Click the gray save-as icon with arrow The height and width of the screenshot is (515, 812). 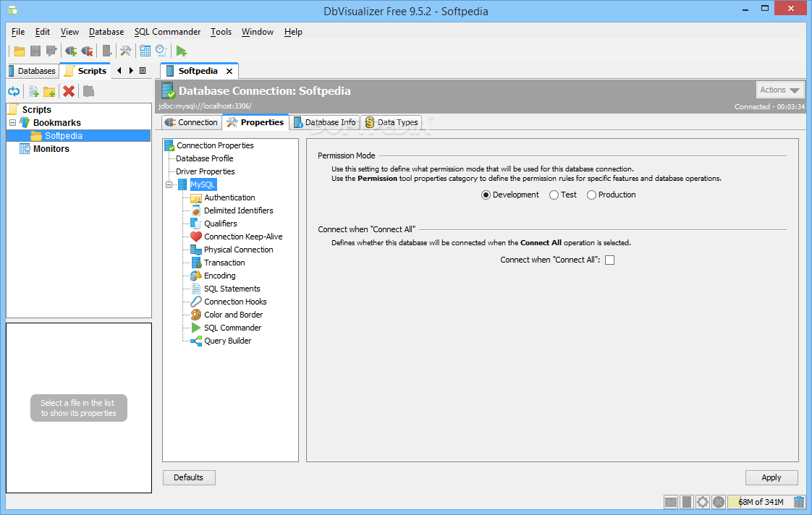(51, 51)
